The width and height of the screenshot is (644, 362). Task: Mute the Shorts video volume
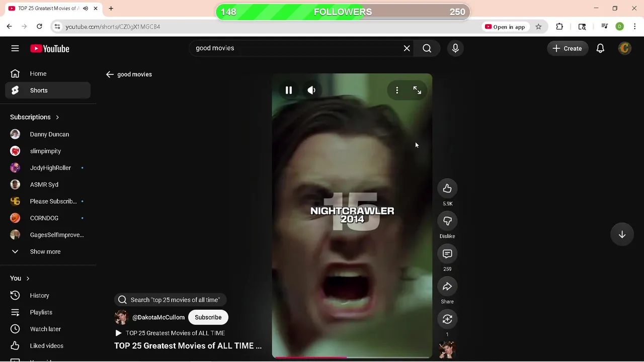(x=311, y=90)
